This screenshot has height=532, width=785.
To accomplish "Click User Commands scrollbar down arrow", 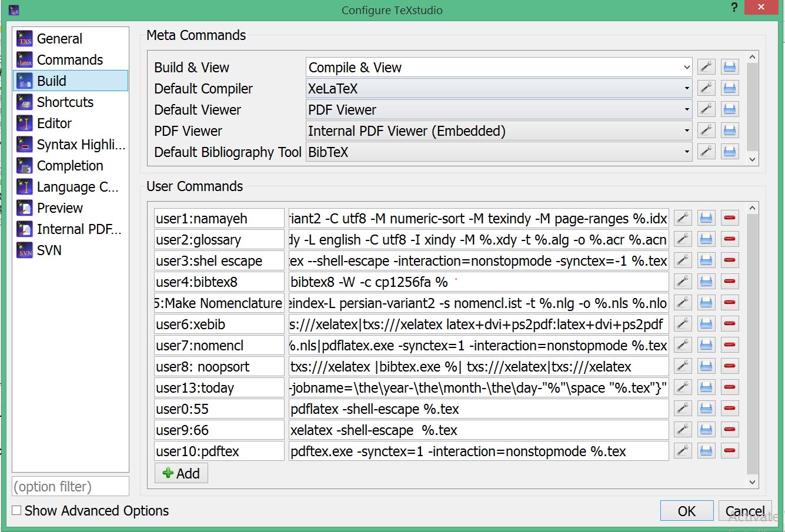I will pyautogui.click(x=752, y=482).
